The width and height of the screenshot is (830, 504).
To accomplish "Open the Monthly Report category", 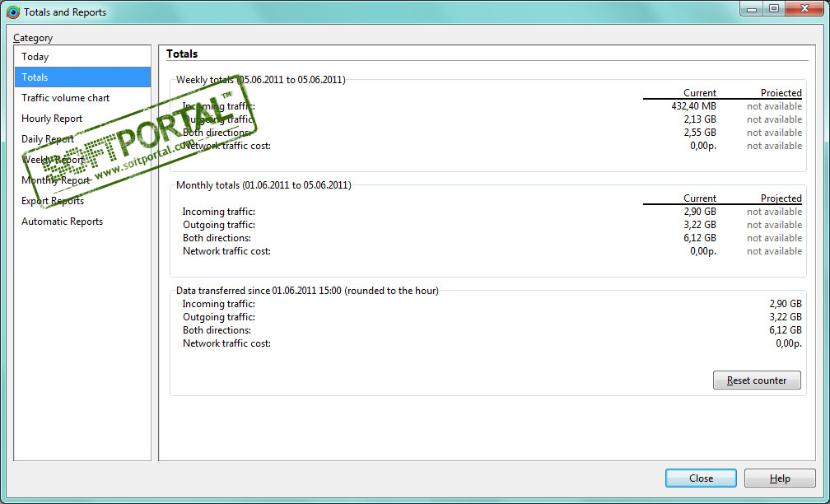I will pos(82,180).
